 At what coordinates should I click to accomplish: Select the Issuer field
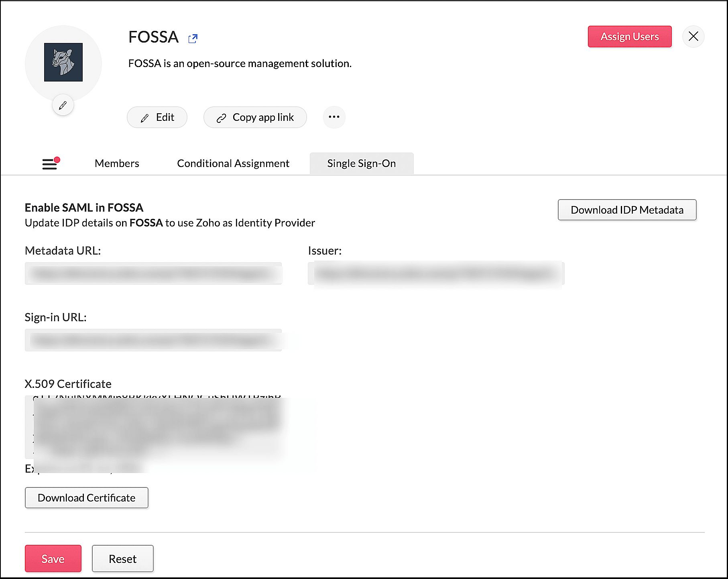point(436,273)
